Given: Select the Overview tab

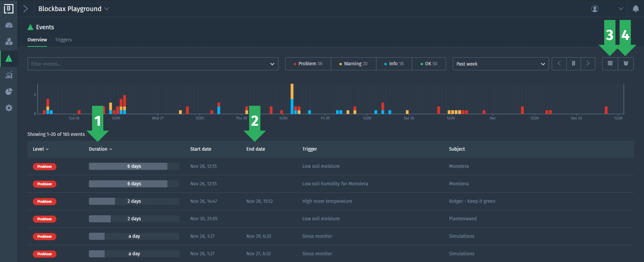Looking at the screenshot, I should [x=37, y=40].
